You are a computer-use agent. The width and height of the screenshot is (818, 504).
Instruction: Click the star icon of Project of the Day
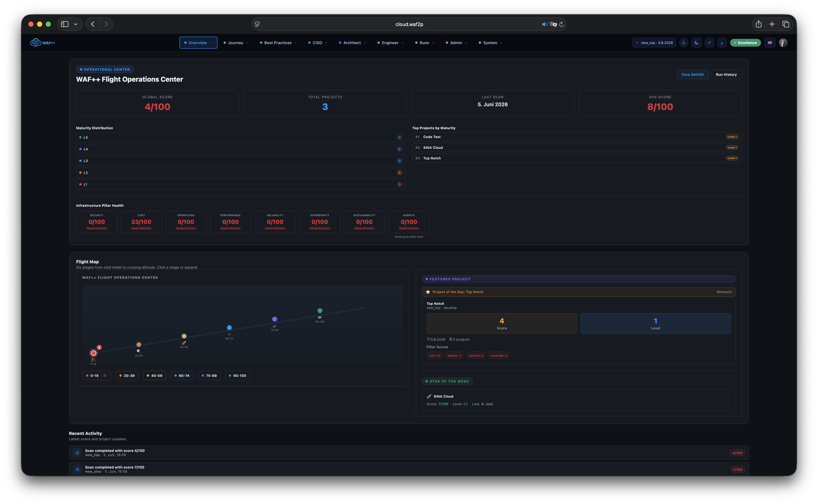pos(428,292)
